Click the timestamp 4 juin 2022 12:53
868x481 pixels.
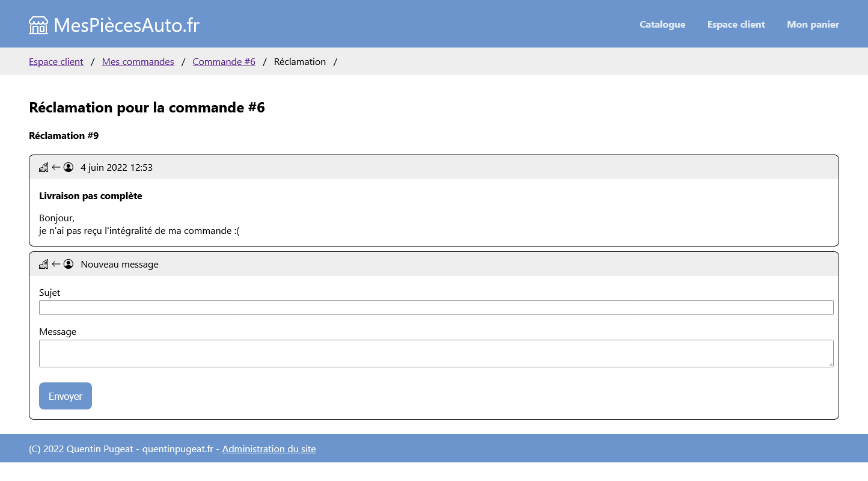coord(117,168)
